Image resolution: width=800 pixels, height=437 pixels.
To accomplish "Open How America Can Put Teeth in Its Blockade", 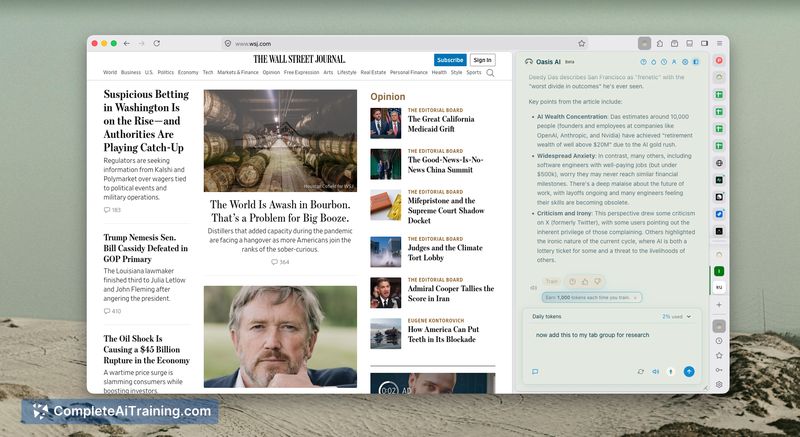I will [443, 335].
